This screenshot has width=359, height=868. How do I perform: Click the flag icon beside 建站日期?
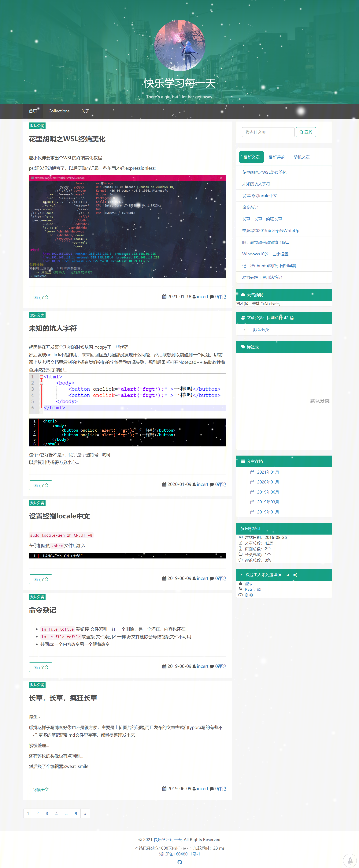(x=240, y=537)
